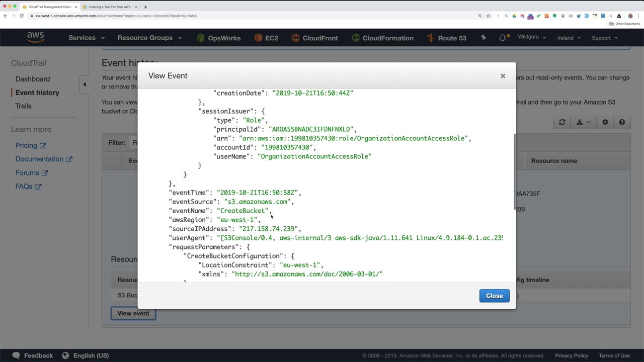Bookmark this page with the star icon
The width and height of the screenshot is (644, 362).
pyautogui.click(x=488, y=16)
